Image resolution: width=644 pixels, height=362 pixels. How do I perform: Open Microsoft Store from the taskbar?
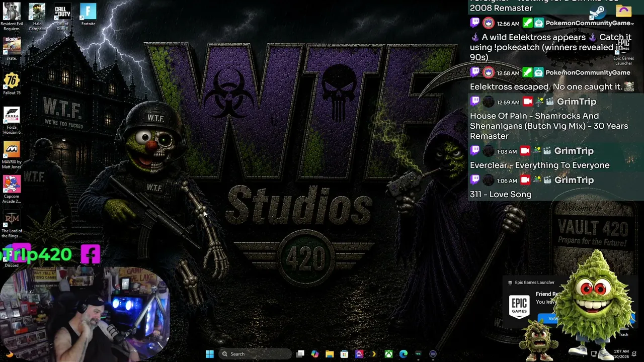[344, 354]
